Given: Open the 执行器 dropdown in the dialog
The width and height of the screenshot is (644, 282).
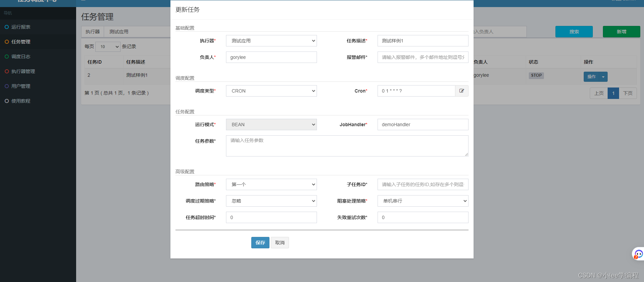Looking at the screenshot, I should pos(271,41).
